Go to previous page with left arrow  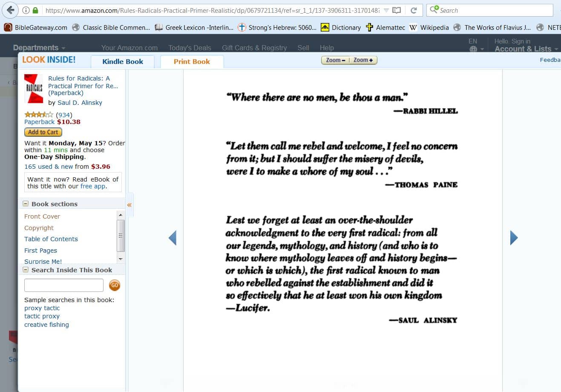[x=173, y=238]
